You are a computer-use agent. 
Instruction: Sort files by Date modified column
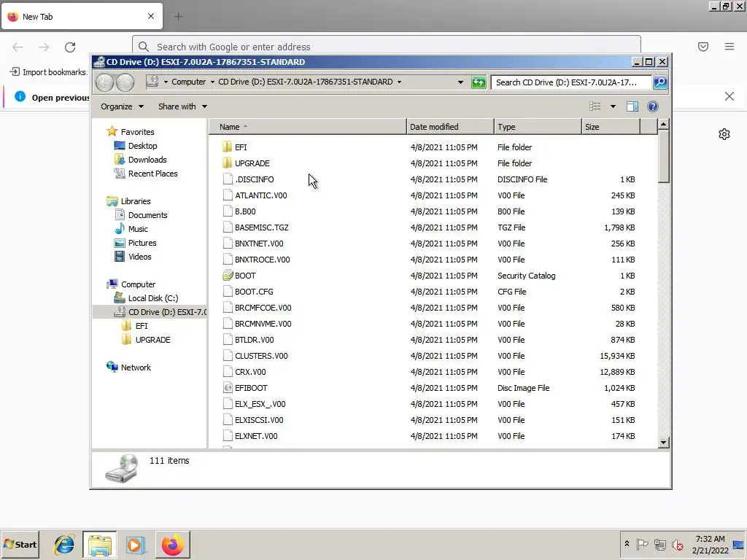(450, 127)
